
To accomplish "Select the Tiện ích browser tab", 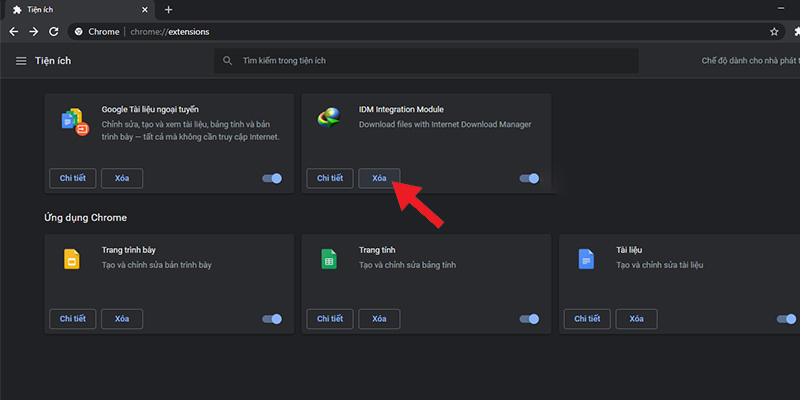I will [x=81, y=10].
